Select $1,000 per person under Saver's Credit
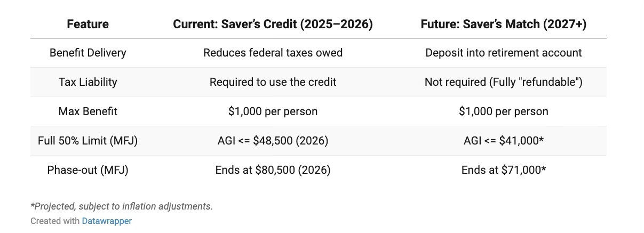Image resolution: width=644 pixels, height=233 pixels. (x=273, y=111)
